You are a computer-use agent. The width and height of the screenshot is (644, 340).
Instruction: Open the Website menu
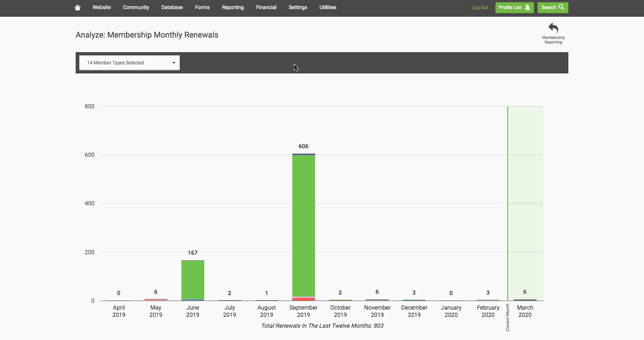pyautogui.click(x=101, y=8)
